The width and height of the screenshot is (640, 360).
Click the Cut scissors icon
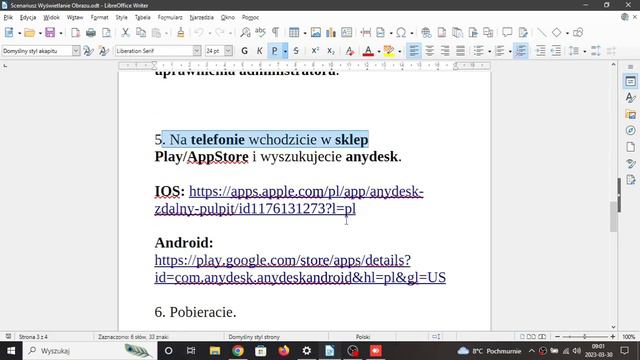tap(125, 33)
